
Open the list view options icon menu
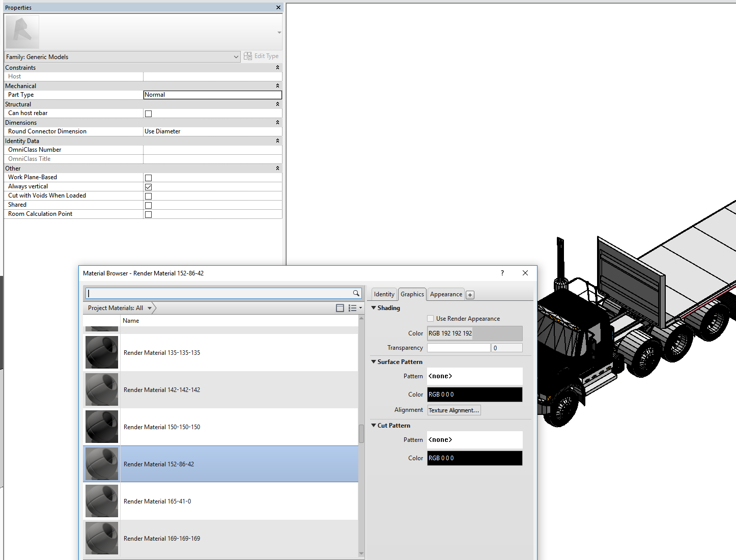coord(355,308)
